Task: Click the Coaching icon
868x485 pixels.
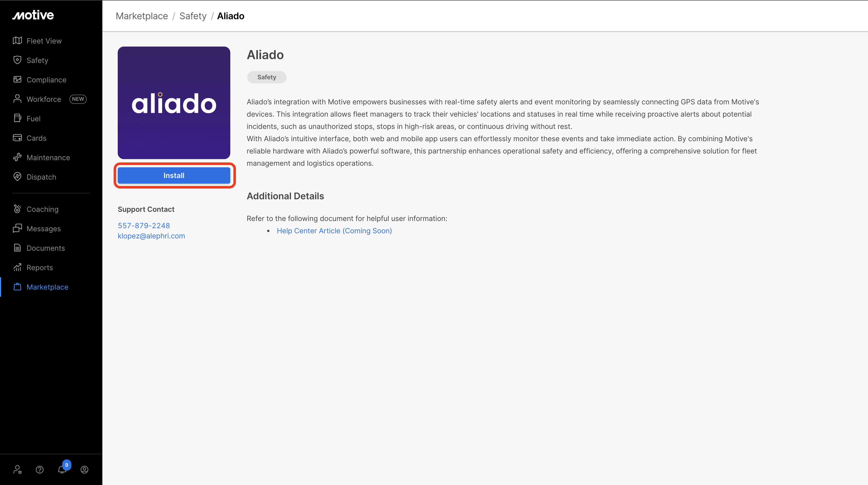Action: tap(17, 209)
